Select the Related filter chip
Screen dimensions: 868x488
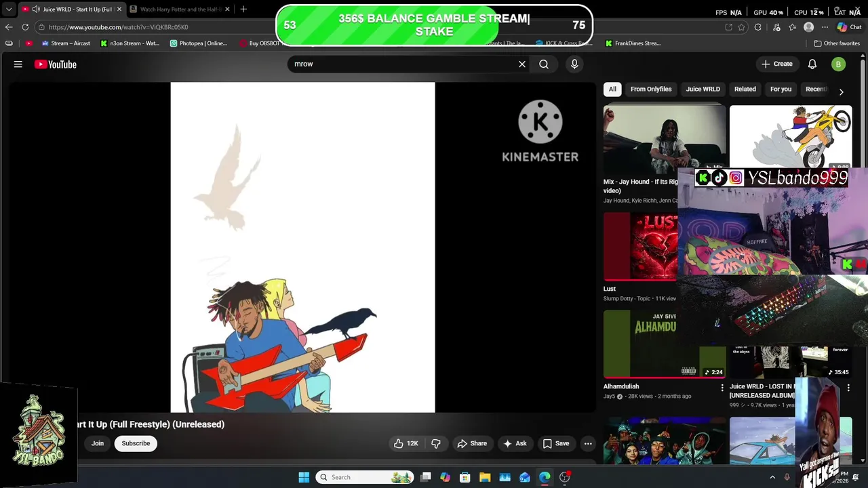pyautogui.click(x=745, y=89)
